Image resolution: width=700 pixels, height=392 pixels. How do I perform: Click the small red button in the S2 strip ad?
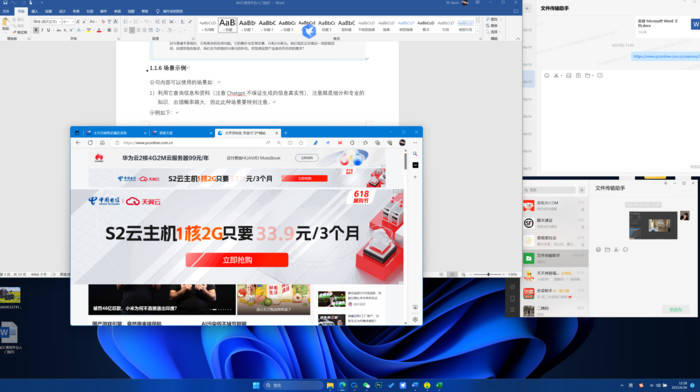(x=304, y=178)
